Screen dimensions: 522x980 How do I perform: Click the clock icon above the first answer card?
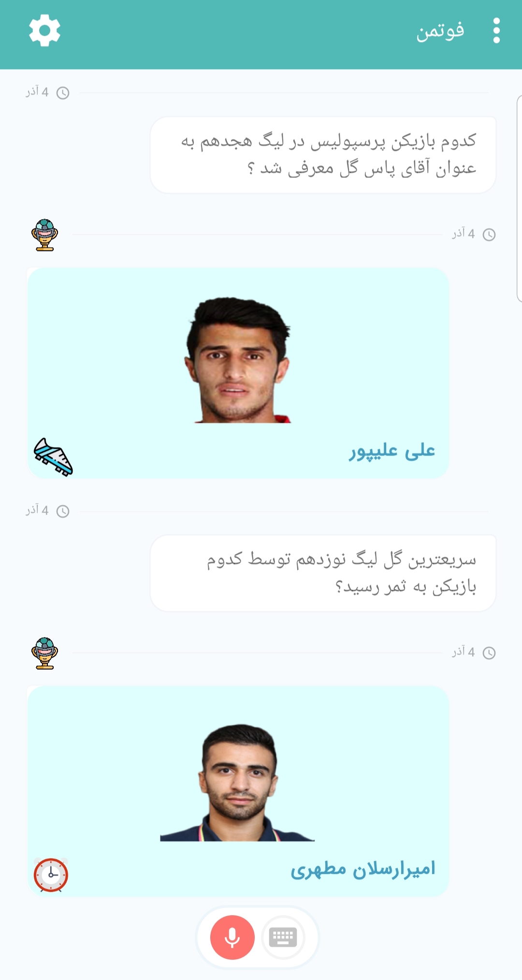click(x=489, y=235)
